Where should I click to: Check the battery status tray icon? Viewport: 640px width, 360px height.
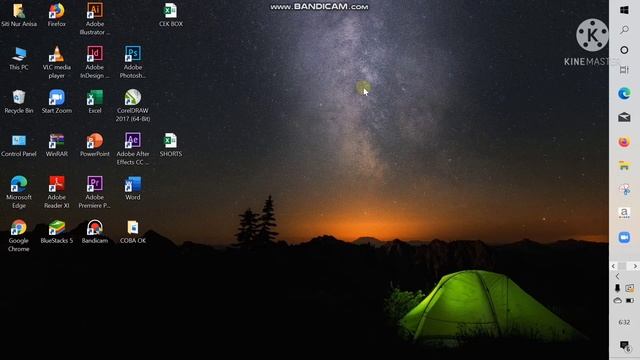coord(630,300)
